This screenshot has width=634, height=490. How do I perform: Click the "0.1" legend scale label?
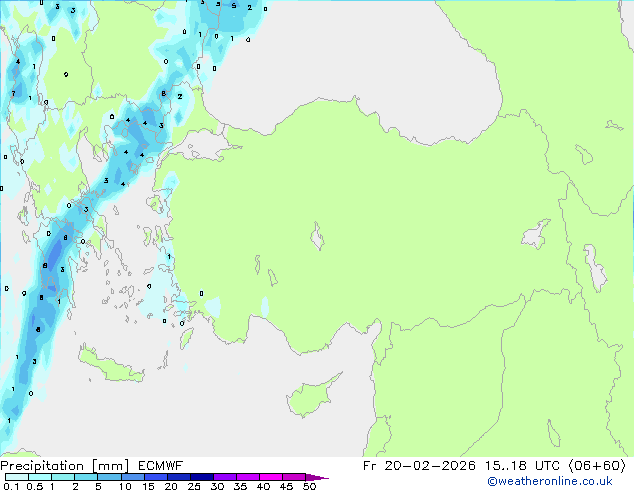(x=11, y=486)
